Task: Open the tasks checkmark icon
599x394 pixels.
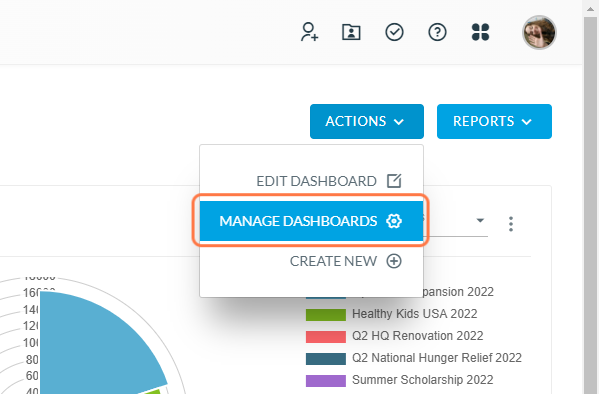Action: pos(394,32)
